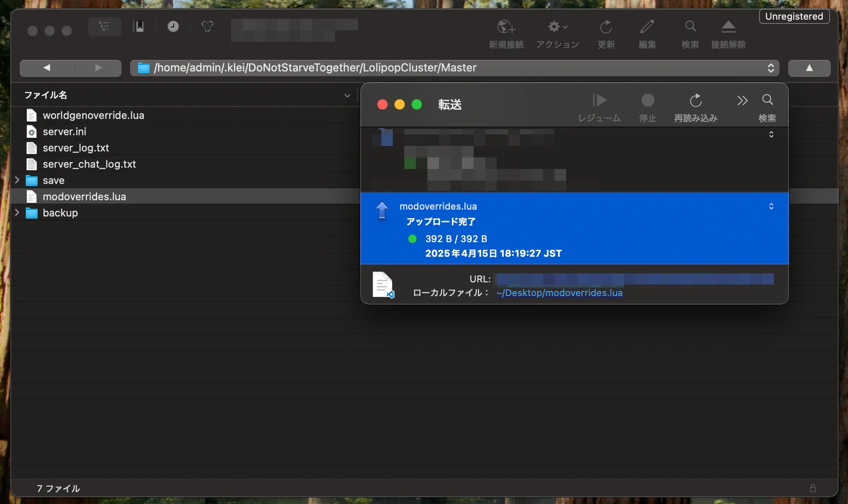The image size is (848, 504).
Task: Click the Search (検索) icon in main toolbar
Action: [690, 27]
